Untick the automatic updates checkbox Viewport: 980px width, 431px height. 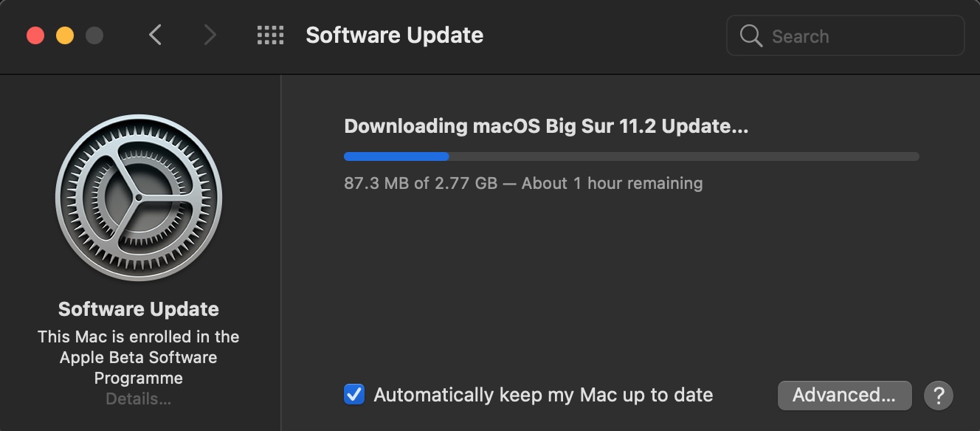click(354, 395)
